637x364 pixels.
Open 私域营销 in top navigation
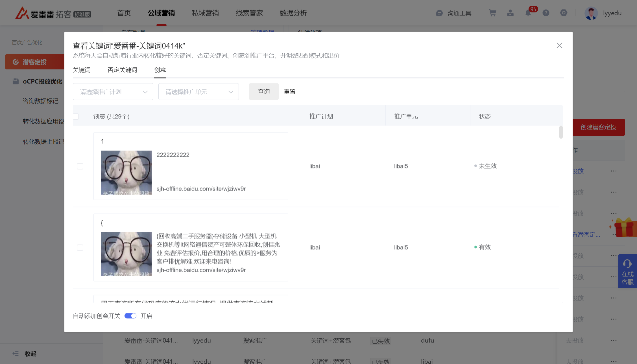tap(205, 13)
